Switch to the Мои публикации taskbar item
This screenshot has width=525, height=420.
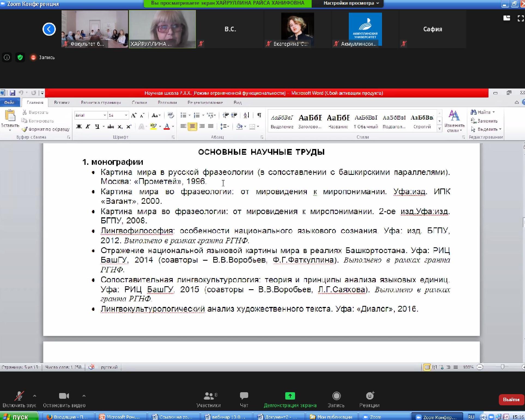point(331,417)
